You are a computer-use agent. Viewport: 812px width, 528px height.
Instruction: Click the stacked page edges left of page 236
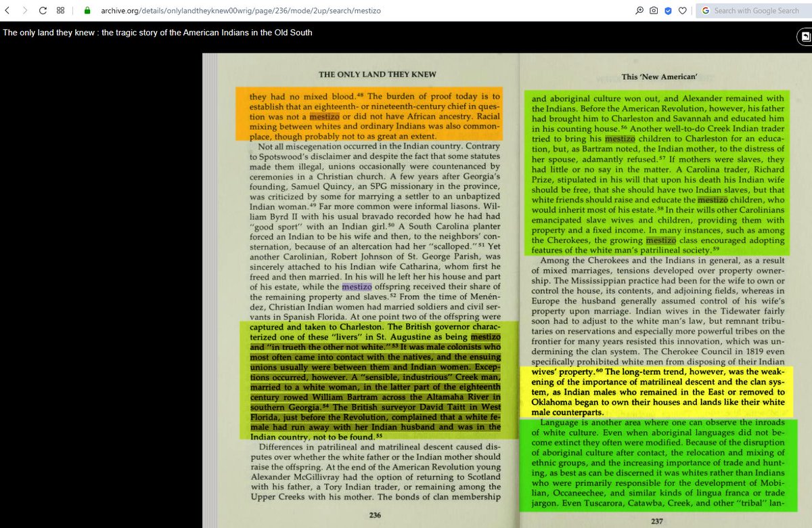[211, 291]
